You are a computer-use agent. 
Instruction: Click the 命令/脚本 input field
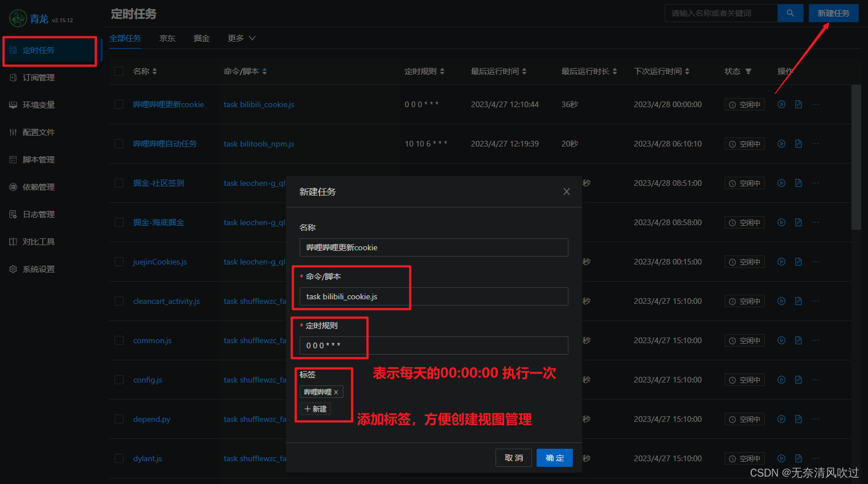coord(434,296)
